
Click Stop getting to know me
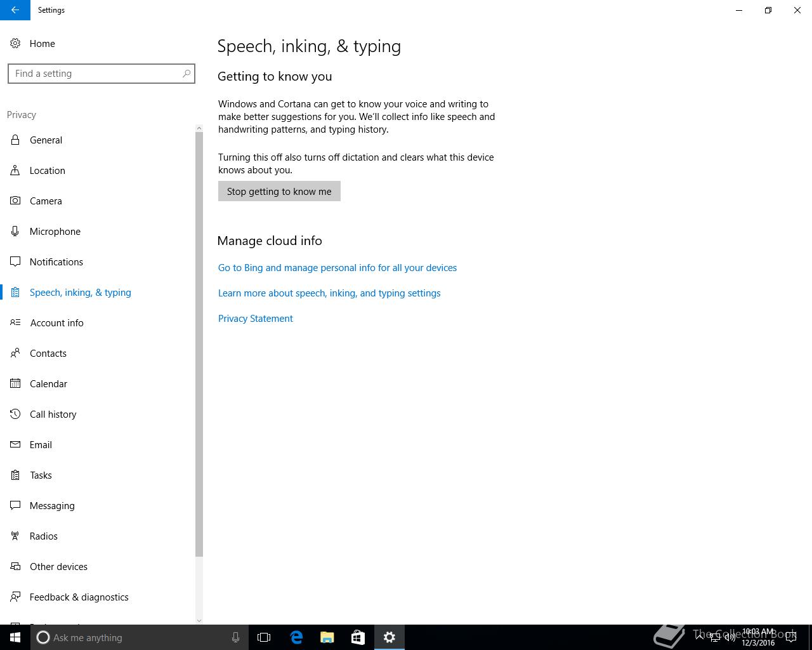(x=279, y=191)
